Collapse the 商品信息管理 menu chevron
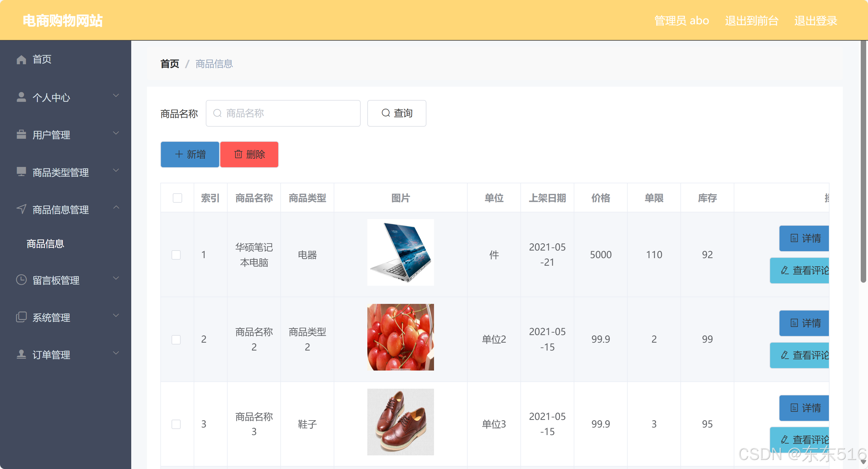Viewport: 868px width, 469px height. 116,208
